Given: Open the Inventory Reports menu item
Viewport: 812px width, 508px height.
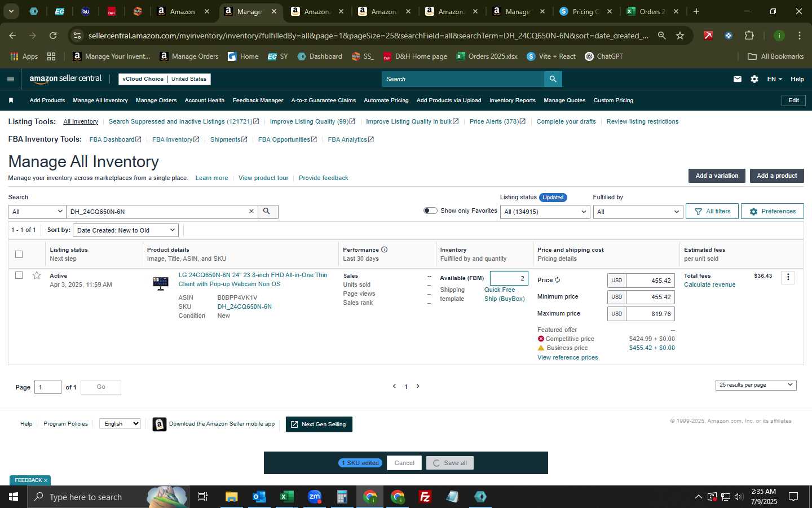Looking at the screenshot, I should (x=513, y=100).
